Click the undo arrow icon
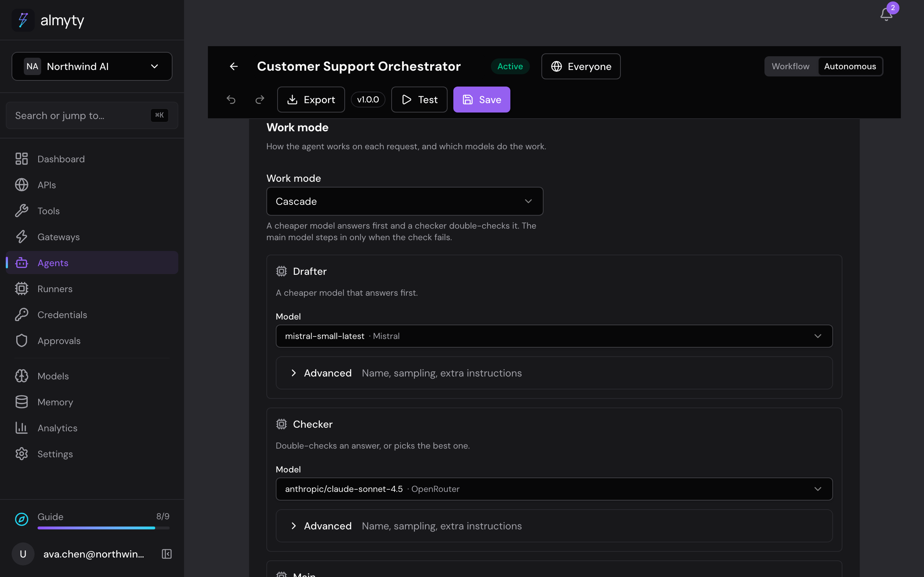This screenshot has height=577, width=924. [231, 100]
